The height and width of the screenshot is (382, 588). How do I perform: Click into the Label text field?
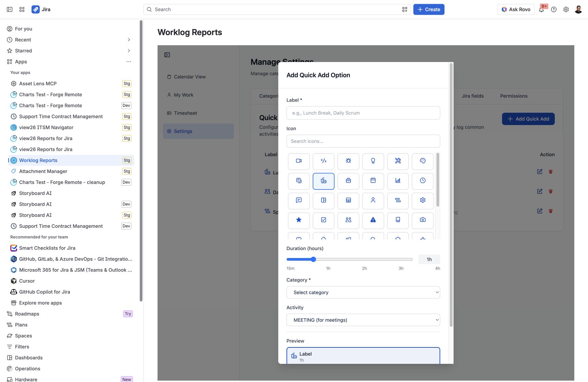pyautogui.click(x=363, y=113)
